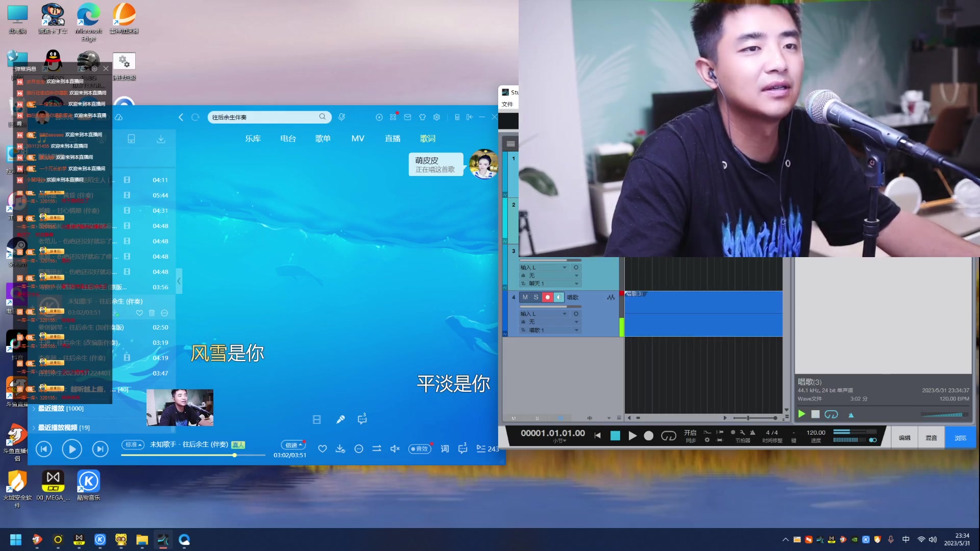
Task: Open the KuGou message mailbox icon
Action: [x=407, y=117]
